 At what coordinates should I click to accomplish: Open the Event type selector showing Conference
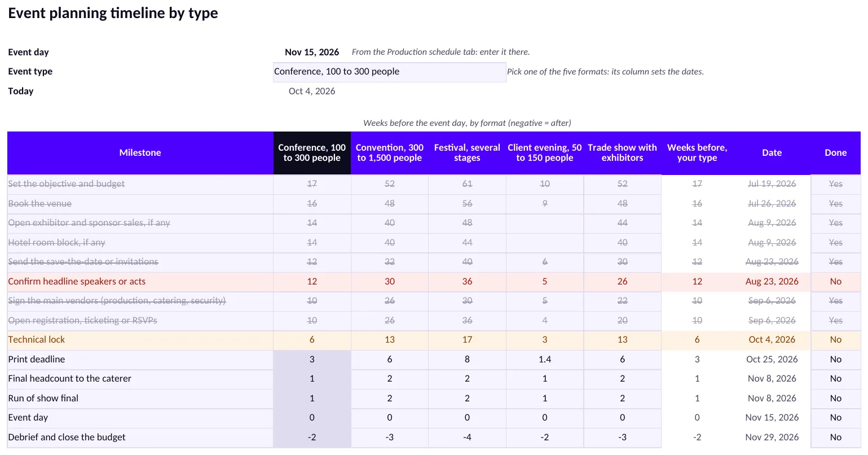click(389, 72)
